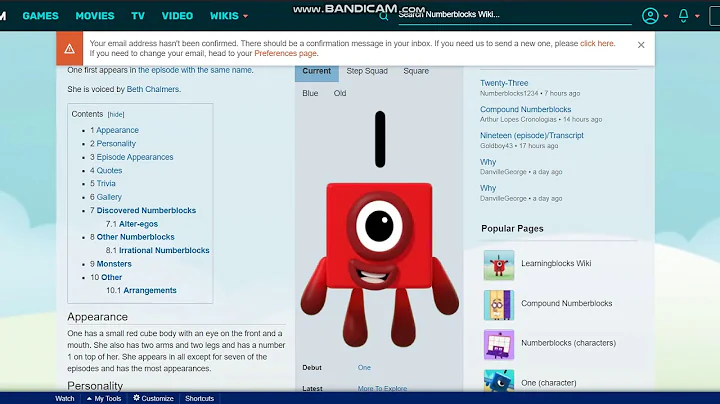Screen dimensions: 720x404
Task: Open the Debut episode One link
Action: (364, 368)
